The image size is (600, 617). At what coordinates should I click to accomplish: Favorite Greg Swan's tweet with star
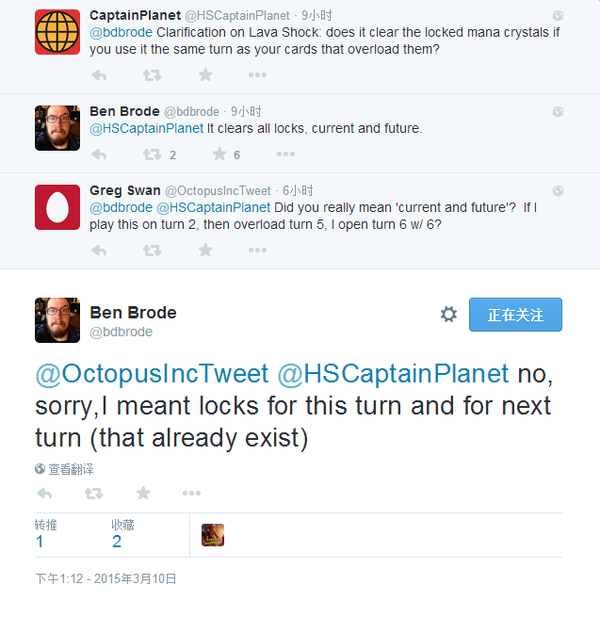coord(205,249)
